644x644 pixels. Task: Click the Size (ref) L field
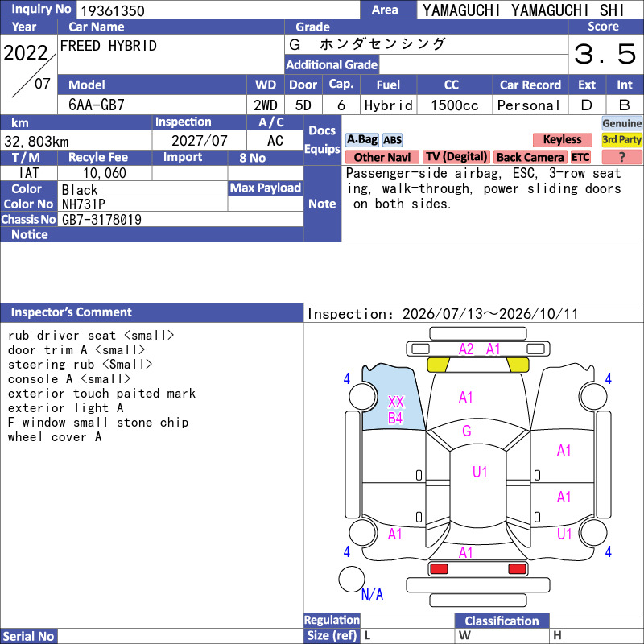point(407,635)
